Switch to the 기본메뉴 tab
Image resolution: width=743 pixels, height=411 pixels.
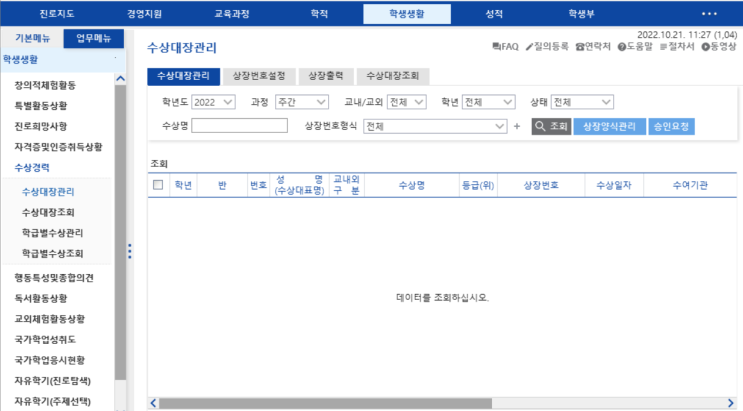pyautogui.click(x=32, y=38)
